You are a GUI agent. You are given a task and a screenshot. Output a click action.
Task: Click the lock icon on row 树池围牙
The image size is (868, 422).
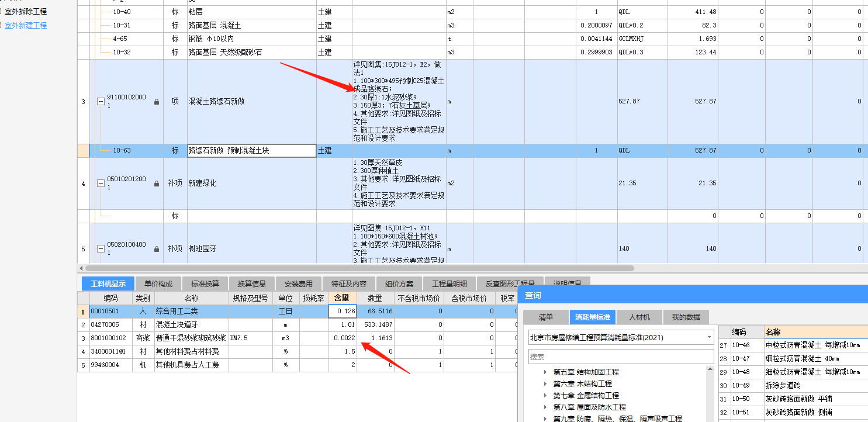(156, 249)
